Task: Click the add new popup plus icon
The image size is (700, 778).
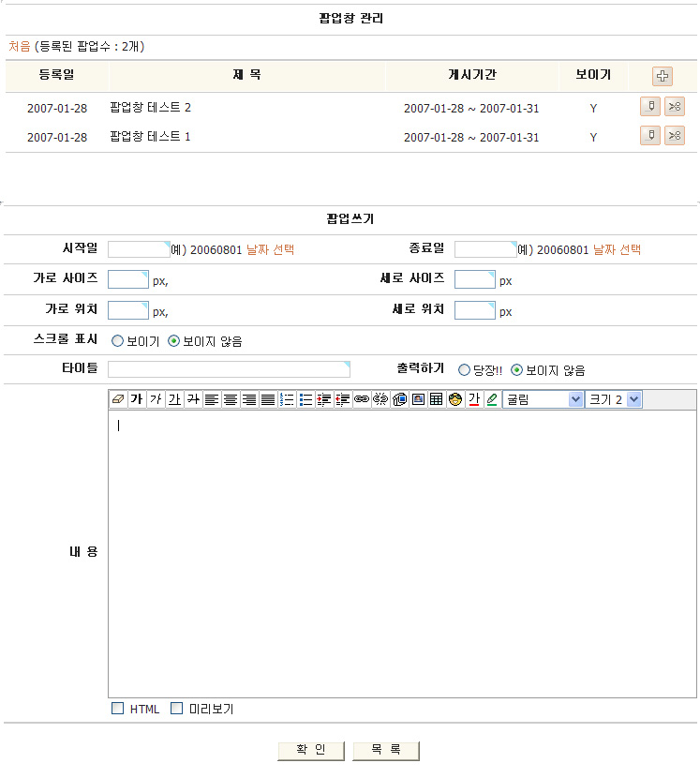Action: [x=663, y=77]
